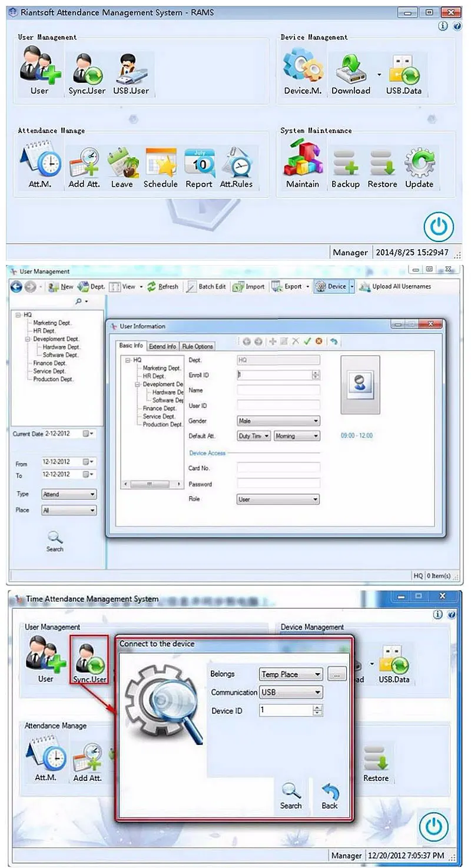
Task: Click the Device toolbar button
Action: coord(331,287)
